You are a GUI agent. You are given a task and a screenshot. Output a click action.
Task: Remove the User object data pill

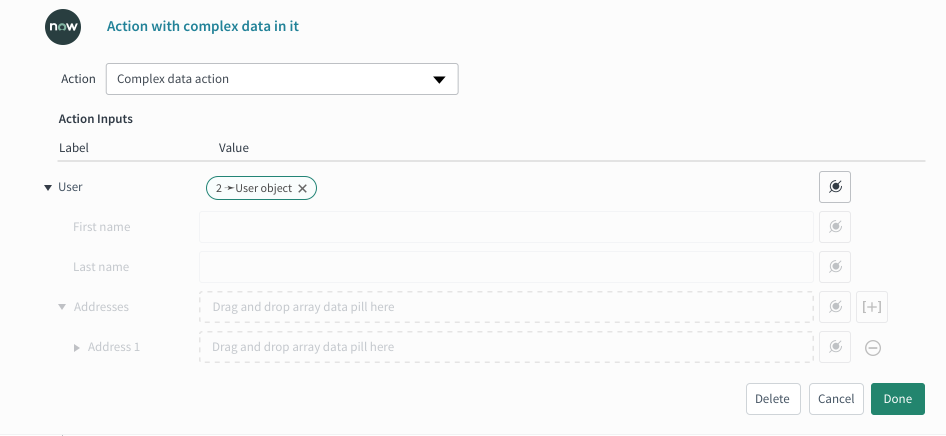303,188
